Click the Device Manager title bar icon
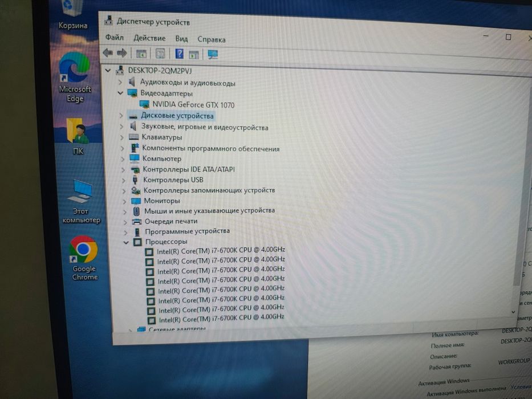 click(108, 21)
